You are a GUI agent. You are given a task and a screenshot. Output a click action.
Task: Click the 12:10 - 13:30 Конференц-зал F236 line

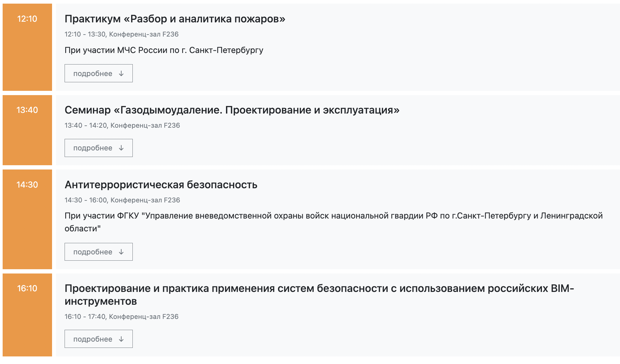pyautogui.click(x=121, y=34)
